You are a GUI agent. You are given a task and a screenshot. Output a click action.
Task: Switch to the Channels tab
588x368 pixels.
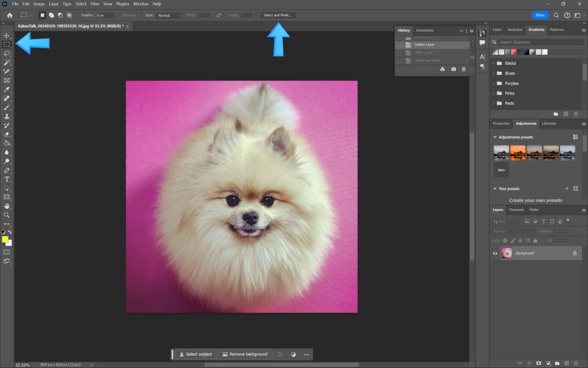pyautogui.click(x=516, y=210)
